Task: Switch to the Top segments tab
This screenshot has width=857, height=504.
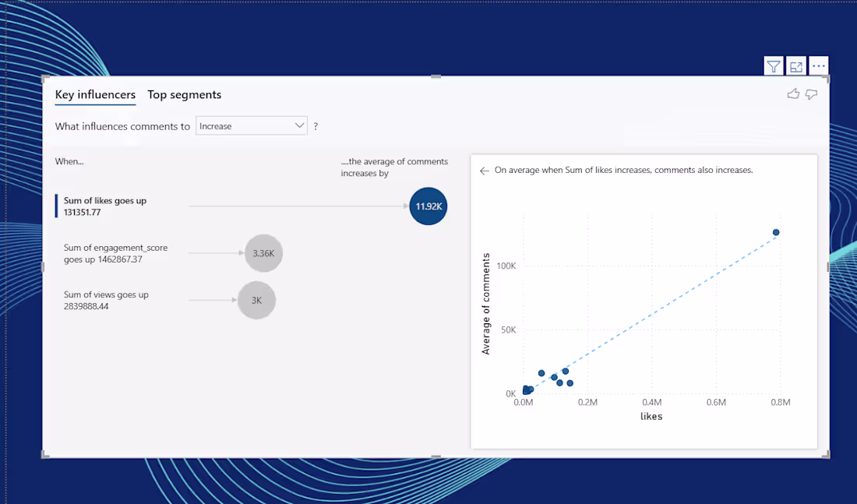Action: coord(184,94)
